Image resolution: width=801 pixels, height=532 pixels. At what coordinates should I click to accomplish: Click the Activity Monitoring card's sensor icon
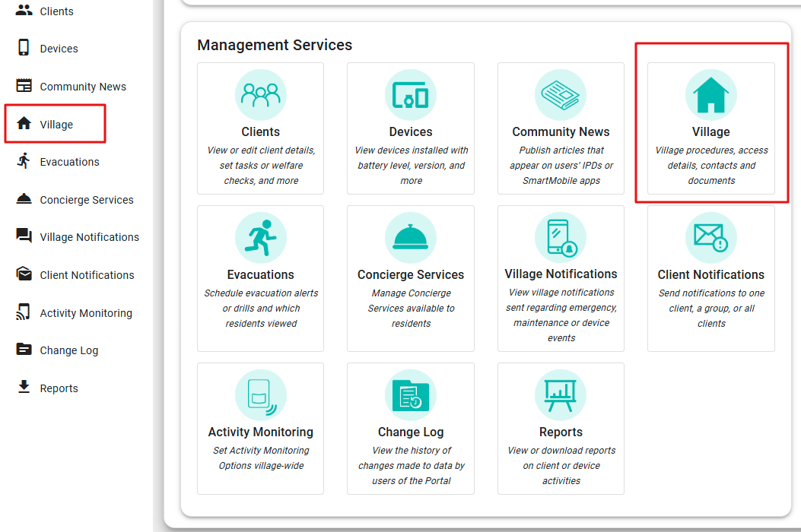(x=260, y=395)
